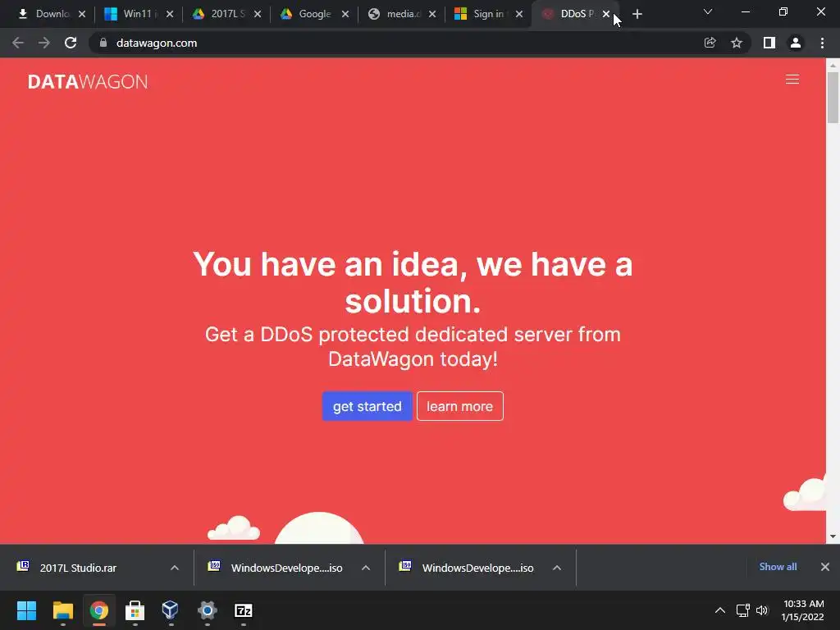Viewport: 840px width, 630px height.
Task: Close the downloads bar
Action: pos(825,567)
